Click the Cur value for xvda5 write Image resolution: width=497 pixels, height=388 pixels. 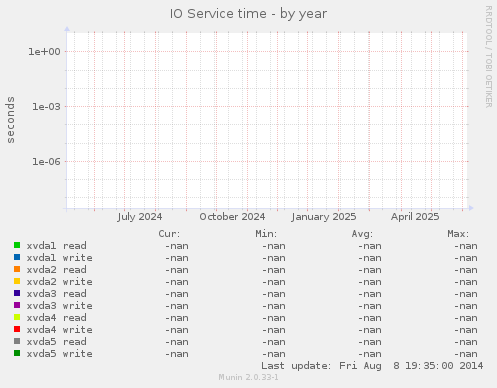(177, 354)
